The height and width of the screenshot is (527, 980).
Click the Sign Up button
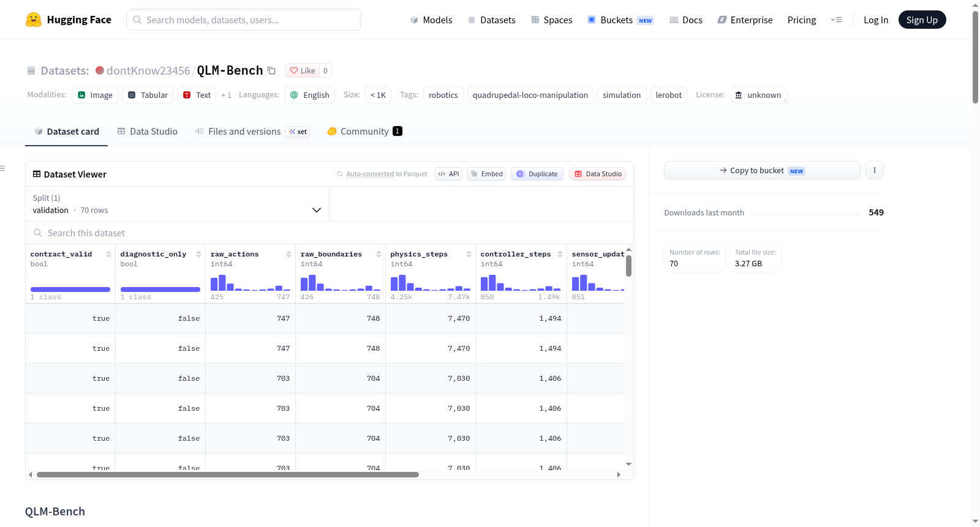pyautogui.click(x=922, y=20)
